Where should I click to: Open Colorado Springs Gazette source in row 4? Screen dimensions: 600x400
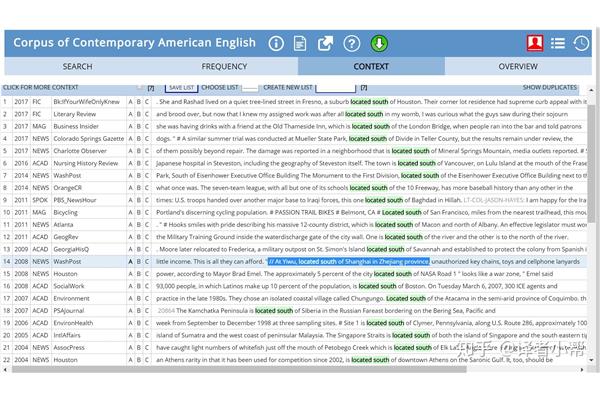89,139
